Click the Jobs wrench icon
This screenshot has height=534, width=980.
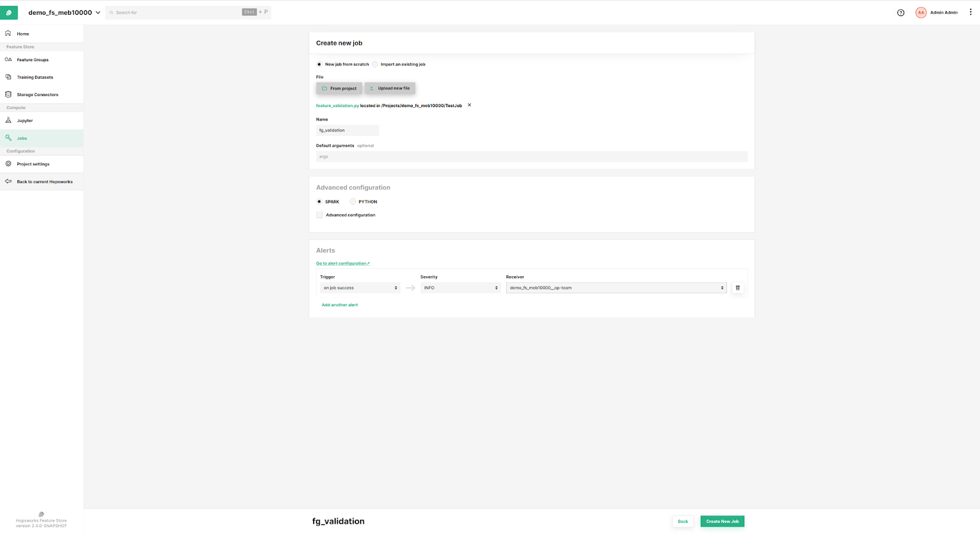click(x=9, y=138)
